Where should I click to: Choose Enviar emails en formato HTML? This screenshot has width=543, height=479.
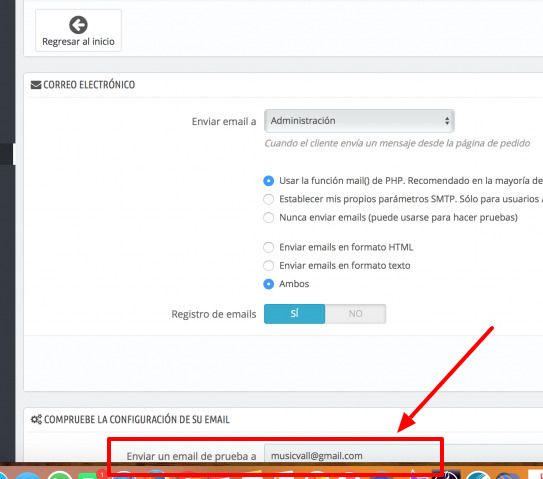[x=268, y=247]
